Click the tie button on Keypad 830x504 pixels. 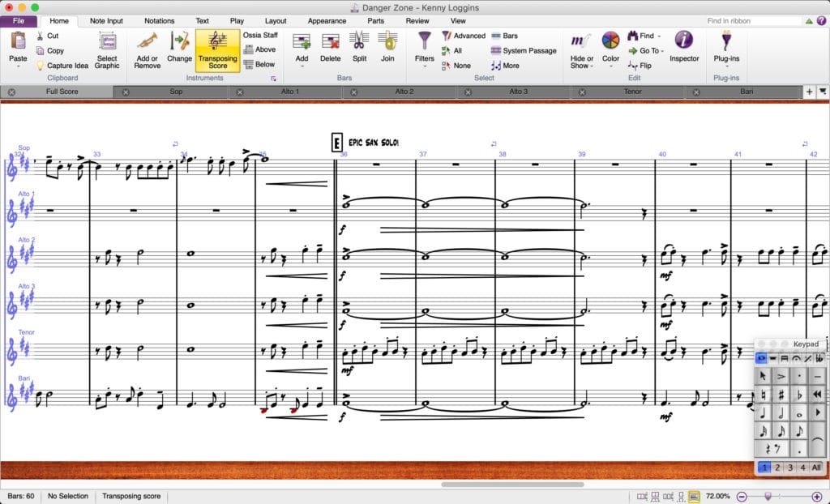pos(818,439)
